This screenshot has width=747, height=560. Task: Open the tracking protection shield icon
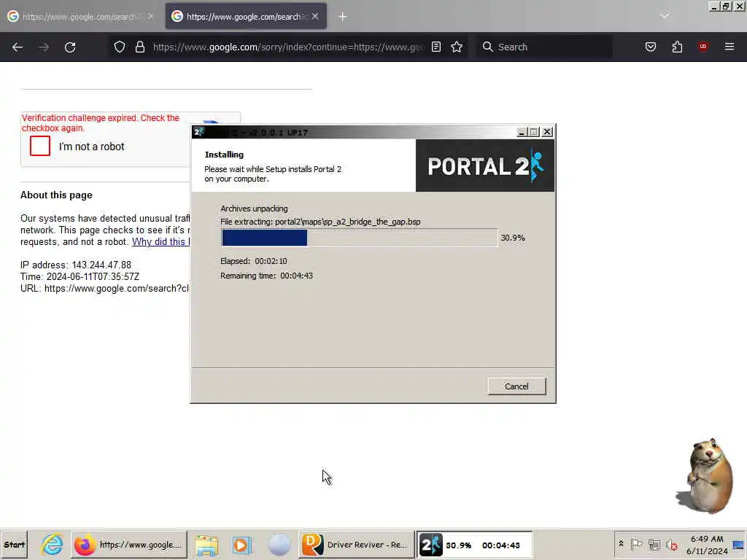(120, 47)
